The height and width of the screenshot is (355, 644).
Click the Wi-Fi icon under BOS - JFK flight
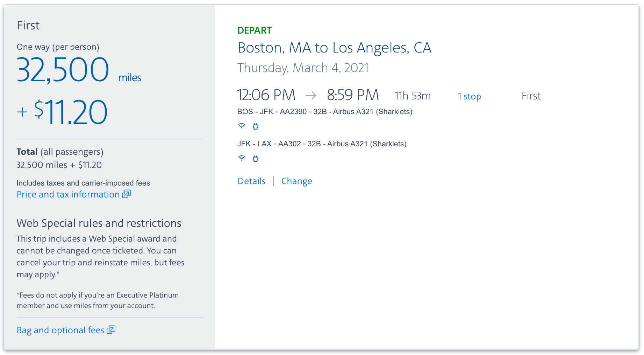click(x=242, y=126)
